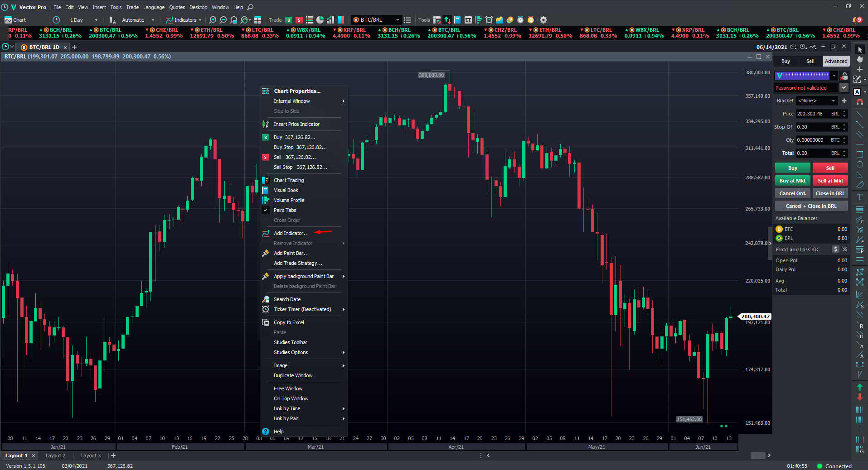Expand Studies Options submenu
Viewport: 868px width, 470px height.
pyautogui.click(x=304, y=352)
